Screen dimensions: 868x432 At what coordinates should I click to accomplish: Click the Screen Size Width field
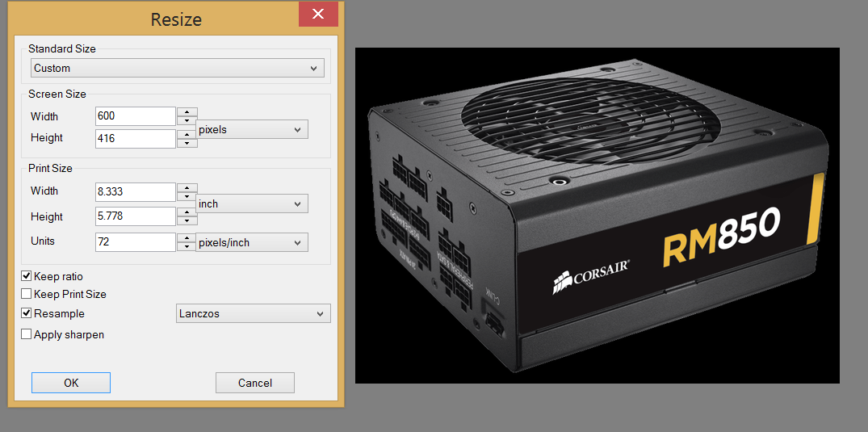pos(136,116)
